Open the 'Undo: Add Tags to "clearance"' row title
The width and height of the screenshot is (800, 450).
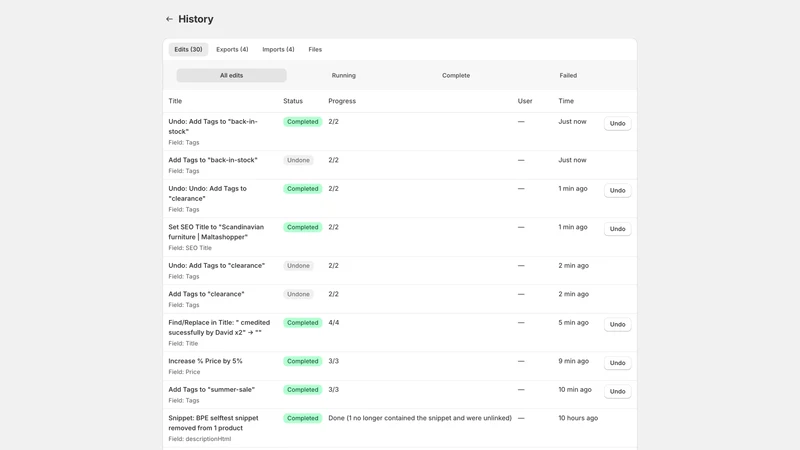216,266
